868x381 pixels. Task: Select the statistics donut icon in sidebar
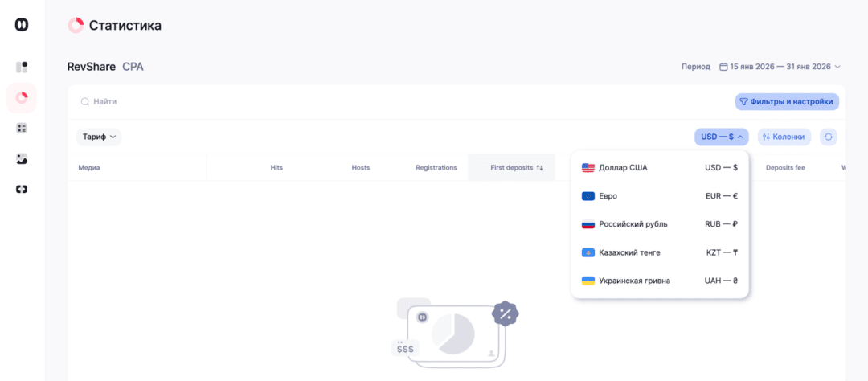[22, 97]
